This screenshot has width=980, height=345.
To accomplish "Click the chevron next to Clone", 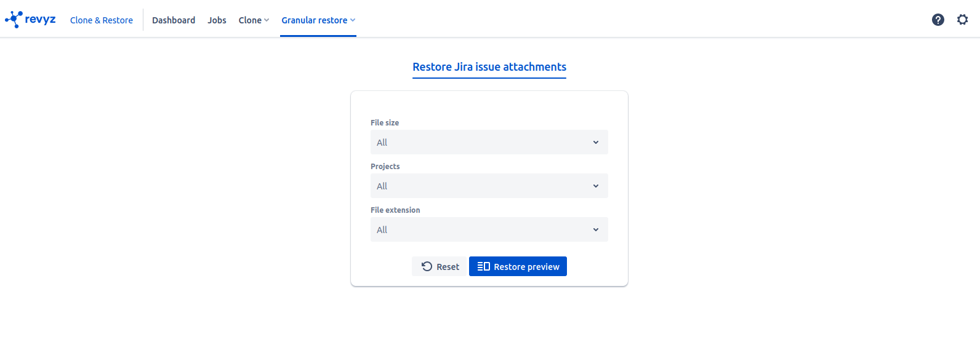I will pyautogui.click(x=267, y=20).
